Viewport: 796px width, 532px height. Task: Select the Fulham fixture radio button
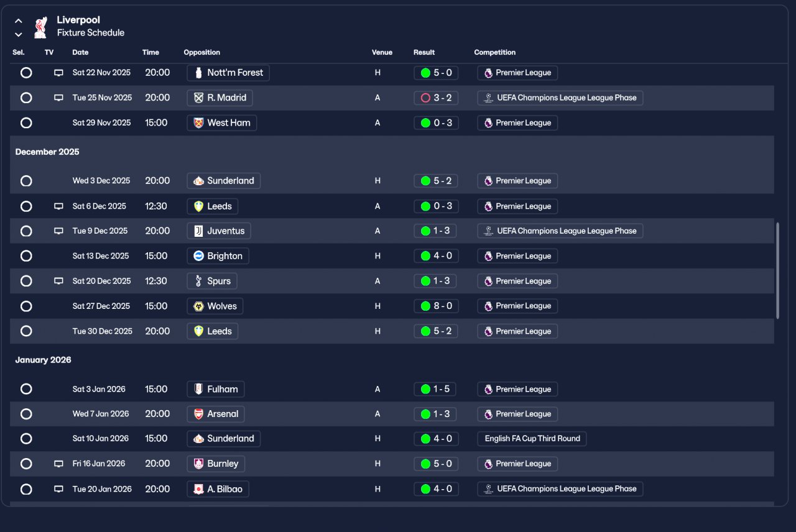point(26,389)
